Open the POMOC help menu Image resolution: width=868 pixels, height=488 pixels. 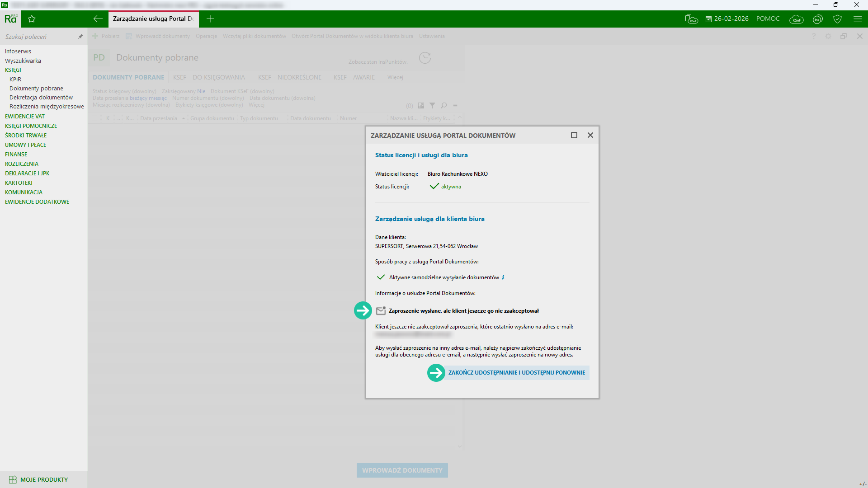(768, 19)
